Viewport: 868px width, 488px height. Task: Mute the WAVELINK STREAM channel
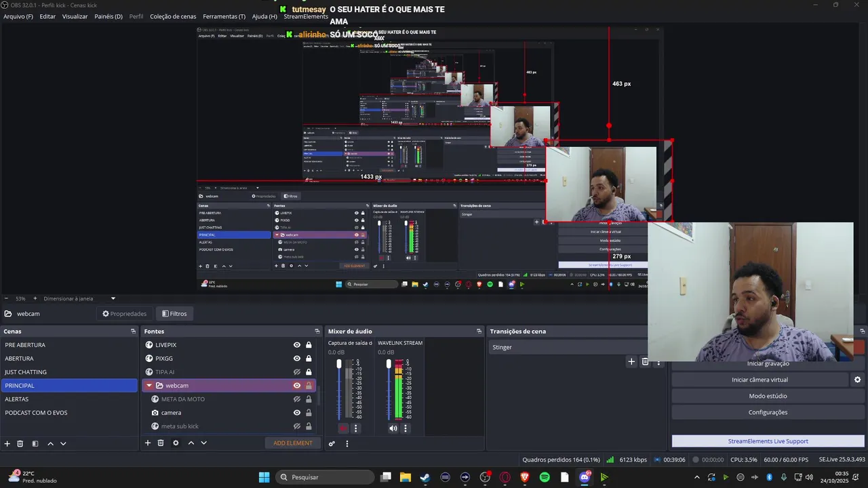pyautogui.click(x=393, y=428)
